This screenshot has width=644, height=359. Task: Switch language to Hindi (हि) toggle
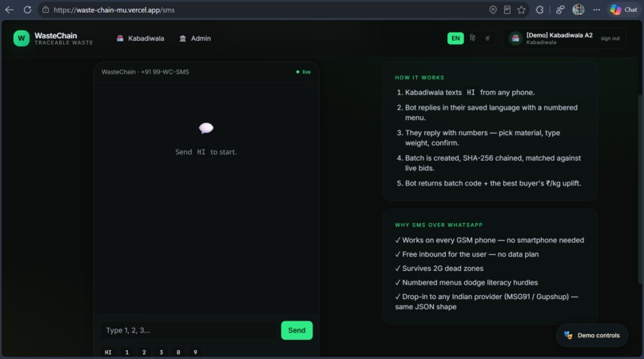point(472,38)
